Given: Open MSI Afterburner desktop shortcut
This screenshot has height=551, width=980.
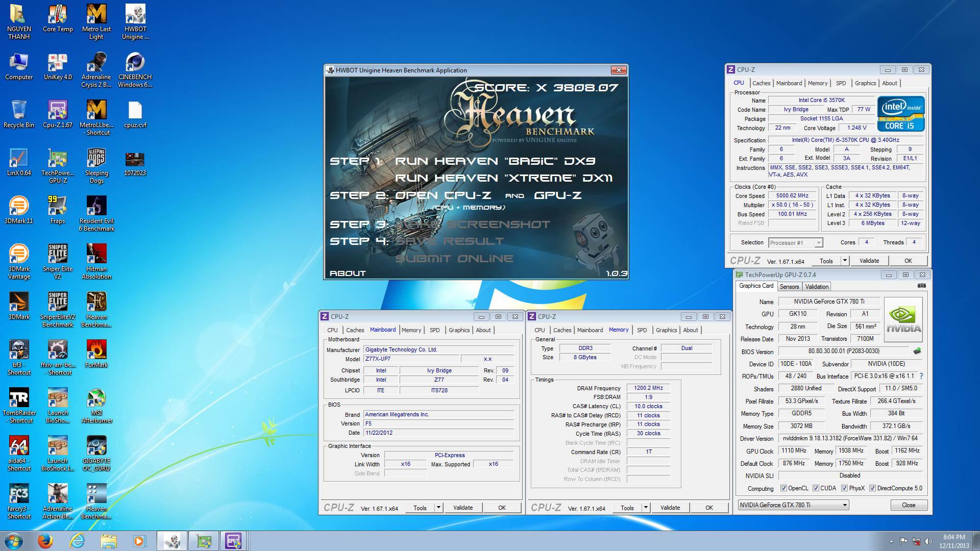Looking at the screenshot, I should (96, 406).
